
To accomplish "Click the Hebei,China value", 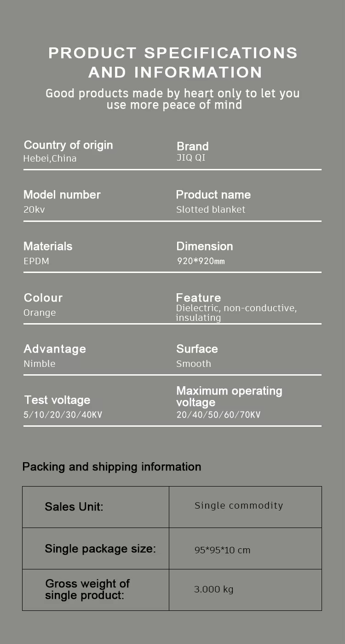I will point(50,158).
